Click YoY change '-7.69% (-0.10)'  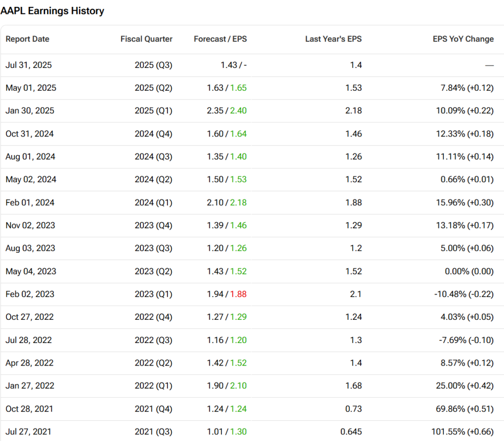tap(466, 340)
